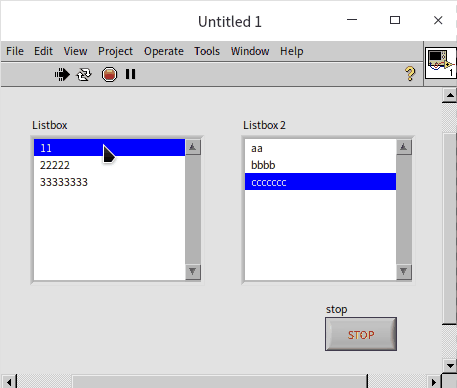This screenshot has width=457, height=388.
Task: Abort execution with the red stop icon
Action: pos(109,74)
